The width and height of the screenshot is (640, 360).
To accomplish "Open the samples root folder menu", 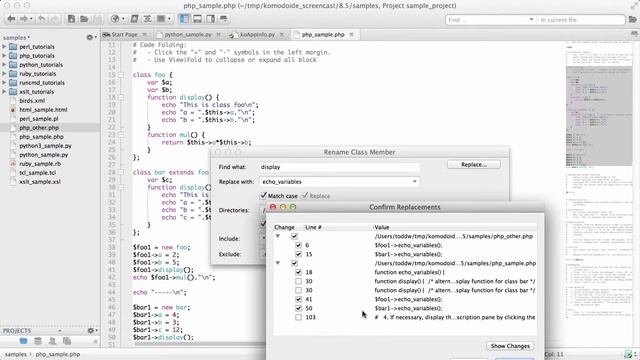I will 16,38.
